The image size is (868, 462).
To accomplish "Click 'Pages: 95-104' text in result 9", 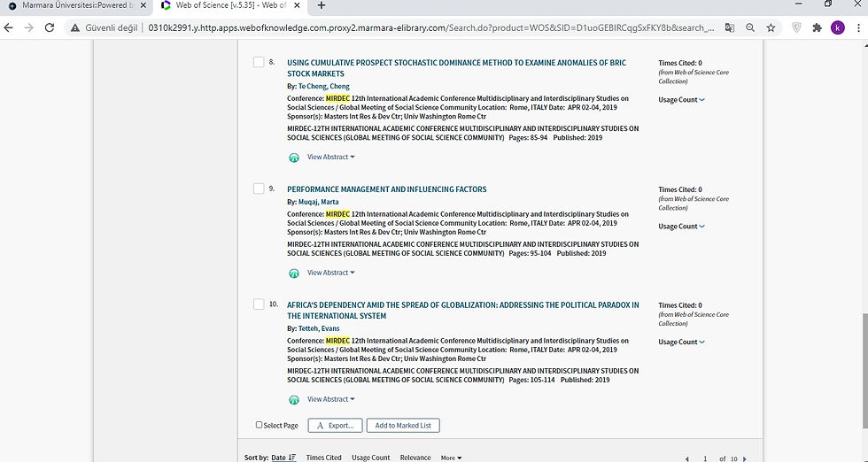I will (530, 253).
